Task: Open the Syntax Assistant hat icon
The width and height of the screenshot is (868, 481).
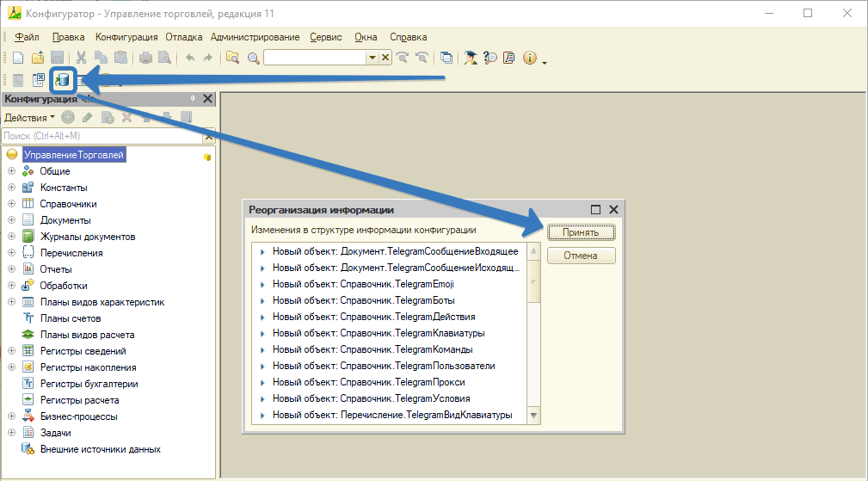Action: (x=471, y=58)
